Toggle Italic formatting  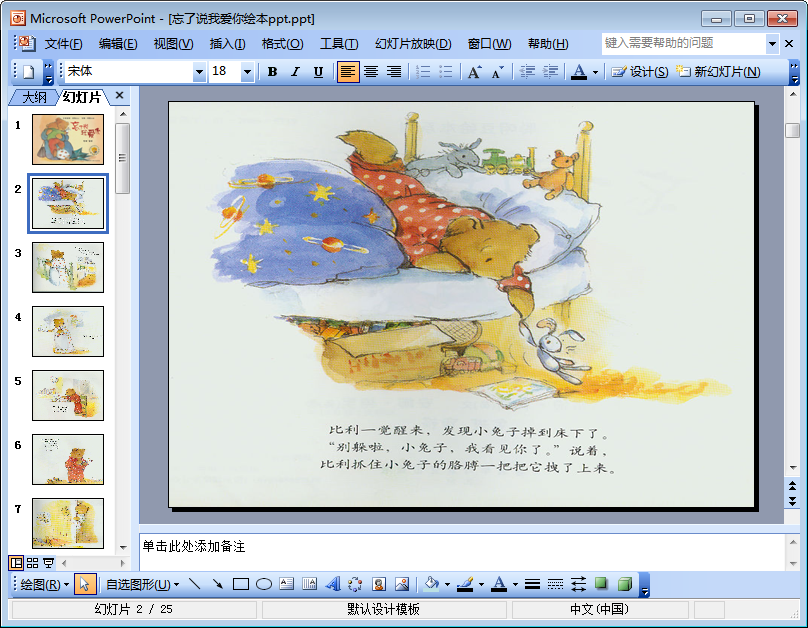[295, 72]
